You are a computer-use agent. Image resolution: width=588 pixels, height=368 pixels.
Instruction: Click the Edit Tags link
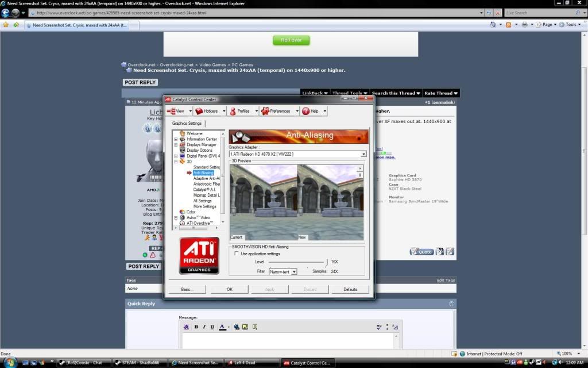[446, 280]
